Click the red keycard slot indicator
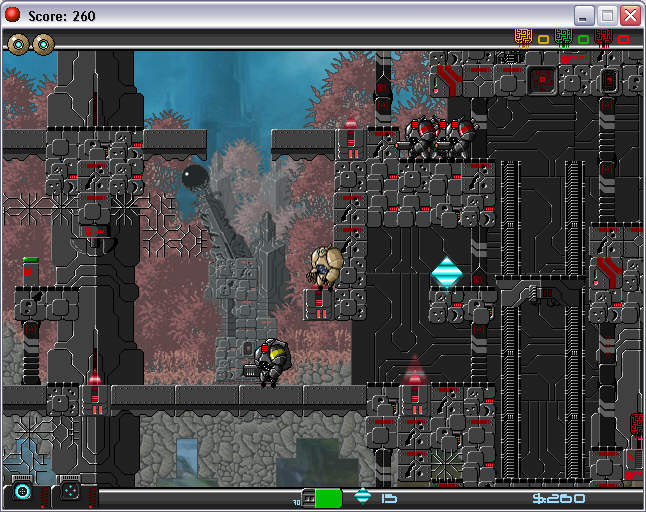Screen dimensions: 646x512 pos(623,40)
